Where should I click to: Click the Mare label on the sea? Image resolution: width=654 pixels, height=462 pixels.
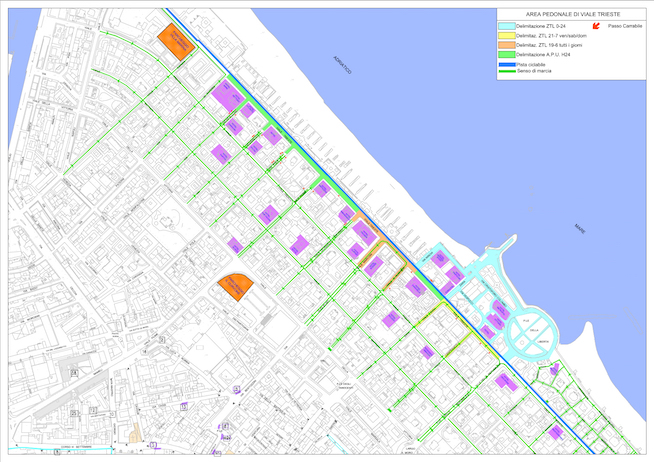(577, 229)
